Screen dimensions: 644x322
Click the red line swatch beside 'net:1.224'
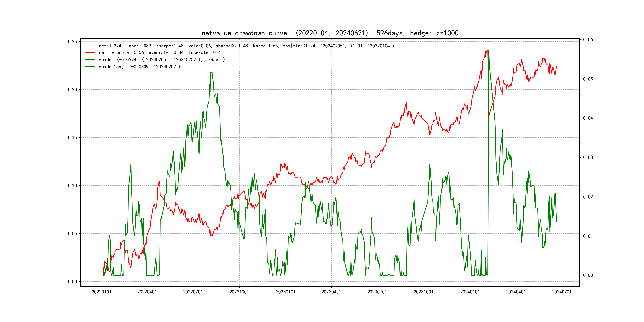tap(90, 46)
